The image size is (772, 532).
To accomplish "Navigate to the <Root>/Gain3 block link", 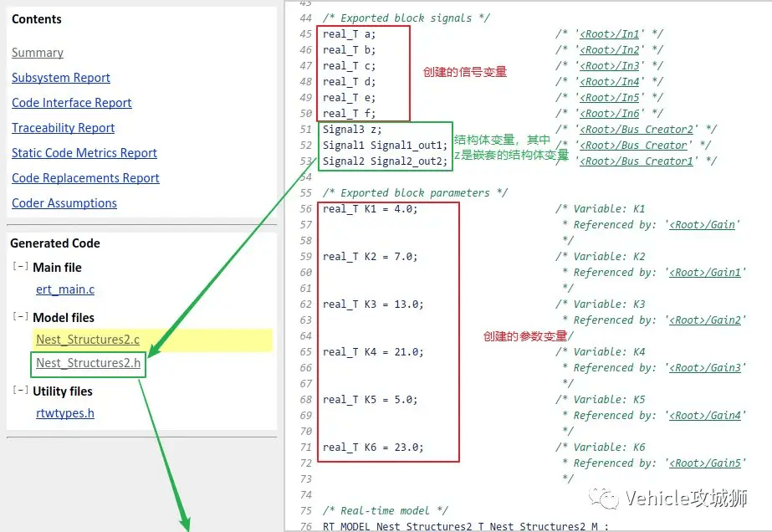I will coord(705,367).
